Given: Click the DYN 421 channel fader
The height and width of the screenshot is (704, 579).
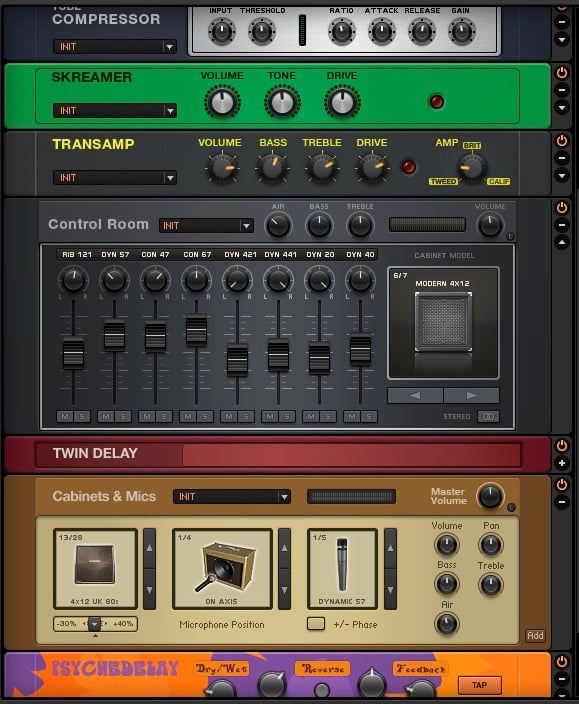Looking at the screenshot, I should pyautogui.click(x=237, y=361).
